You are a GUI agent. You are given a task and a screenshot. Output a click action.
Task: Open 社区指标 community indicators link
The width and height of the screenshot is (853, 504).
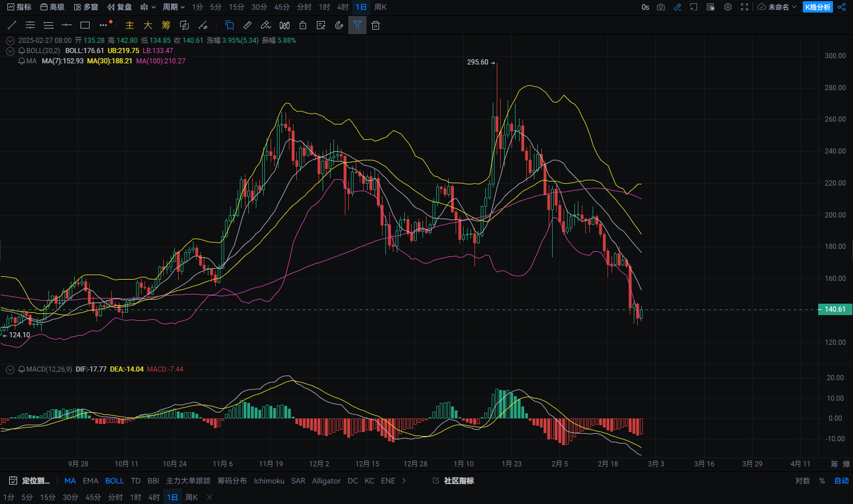(x=458, y=481)
